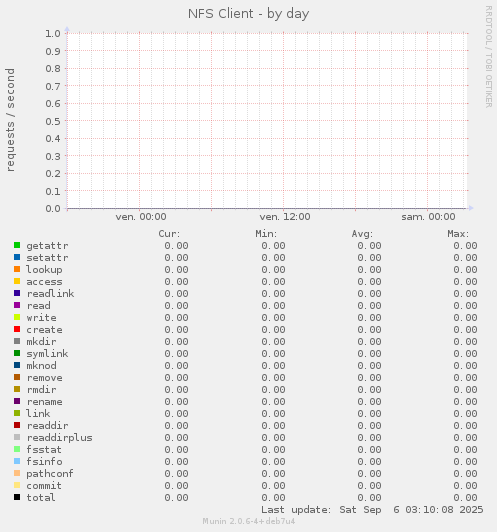The width and height of the screenshot is (497, 532).
Task: Click the ven. 12:00 time axis label
Action: tap(285, 217)
